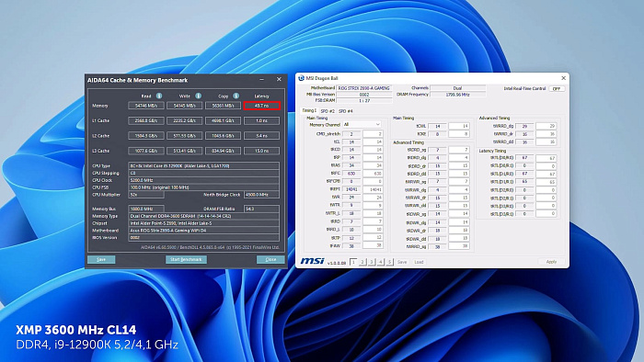644x362 pixels.
Task: Click Start Benchmark in AIDA64
Action: point(186,259)
